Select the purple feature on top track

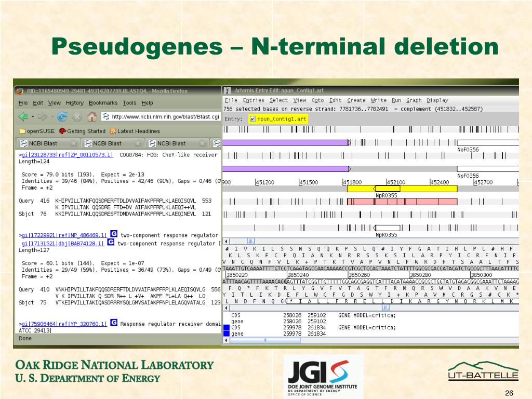286,142
